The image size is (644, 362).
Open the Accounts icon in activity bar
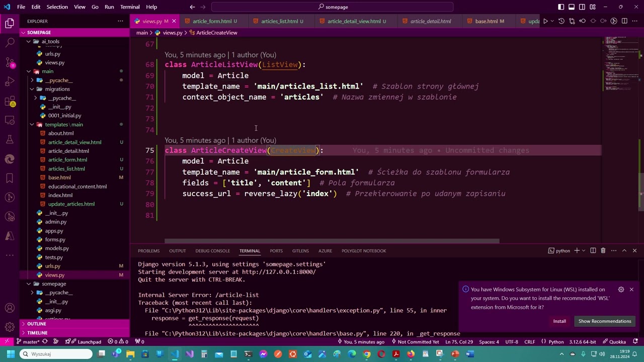tap(10, 308)
